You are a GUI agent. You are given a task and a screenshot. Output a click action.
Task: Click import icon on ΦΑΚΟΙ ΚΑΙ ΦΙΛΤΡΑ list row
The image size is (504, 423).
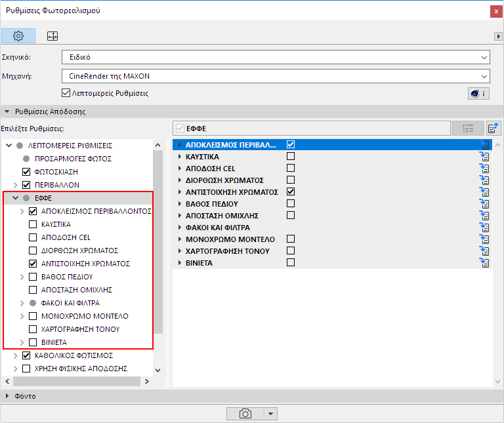point(484,228)
